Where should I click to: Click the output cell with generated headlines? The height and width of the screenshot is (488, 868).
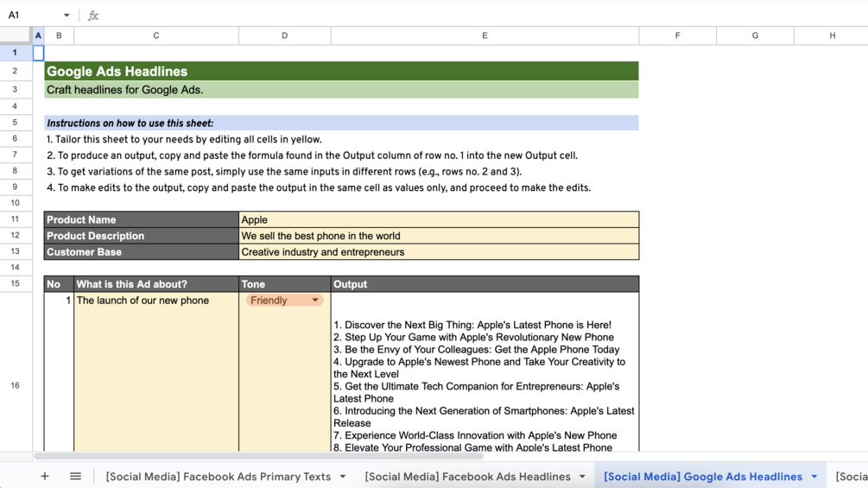[x=485, y=371]
